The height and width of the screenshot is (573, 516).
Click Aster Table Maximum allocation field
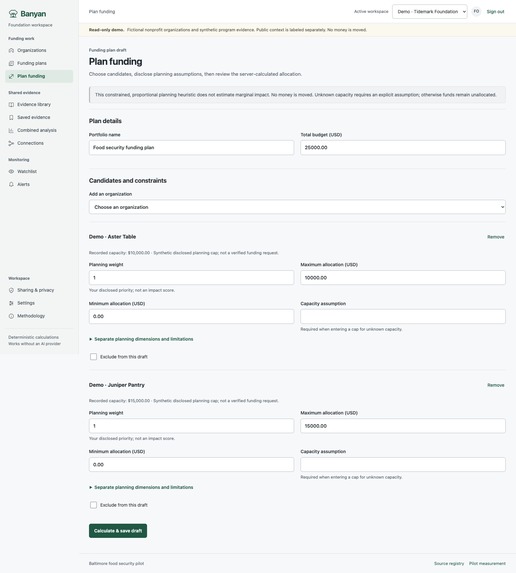(403, 278)
